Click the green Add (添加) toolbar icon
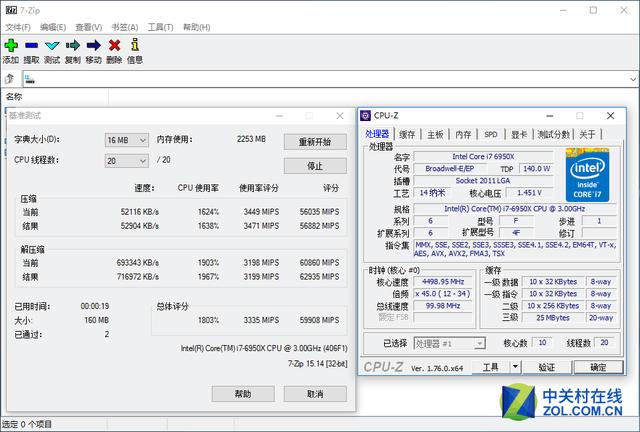Image resolution: width=640 pixels, height=432 pixels. tap(11, 45)
